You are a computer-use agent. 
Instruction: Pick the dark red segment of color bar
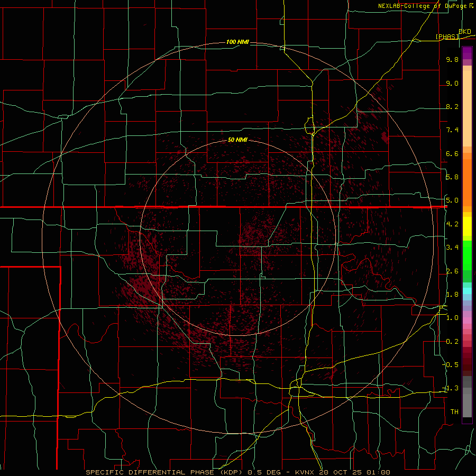click(467, 361)
